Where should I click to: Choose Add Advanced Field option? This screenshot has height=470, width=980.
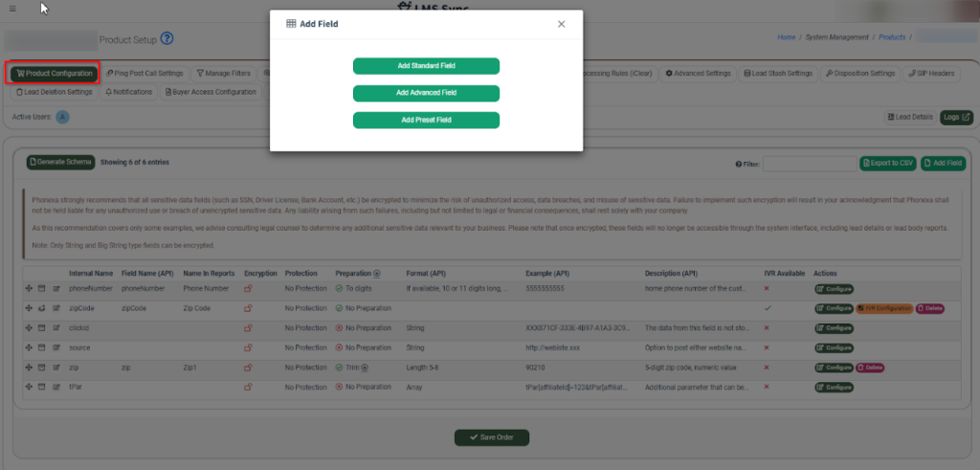coord(426,93)
